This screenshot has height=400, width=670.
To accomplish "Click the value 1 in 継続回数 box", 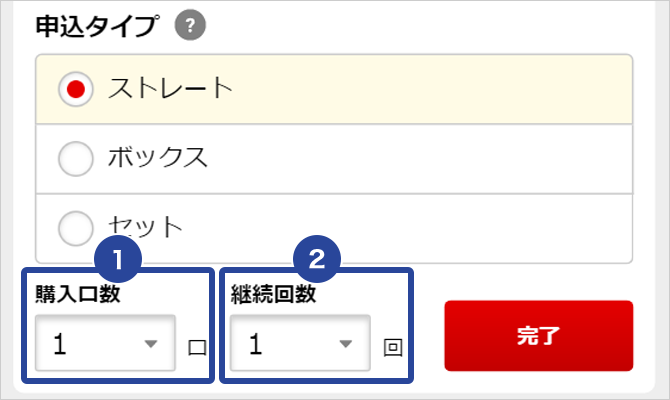I will click(256, 344).
